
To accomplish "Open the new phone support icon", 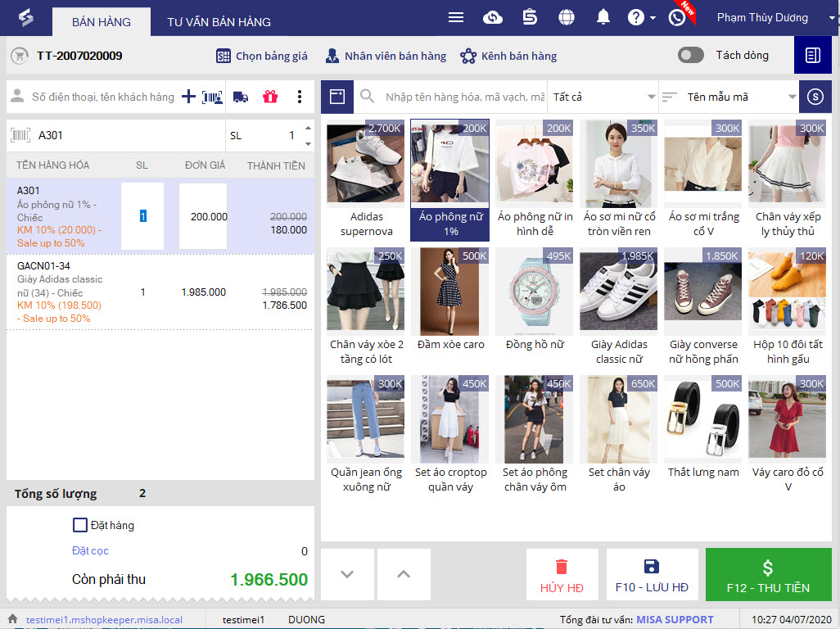I will pyautogui.click(x=677, y=18).
